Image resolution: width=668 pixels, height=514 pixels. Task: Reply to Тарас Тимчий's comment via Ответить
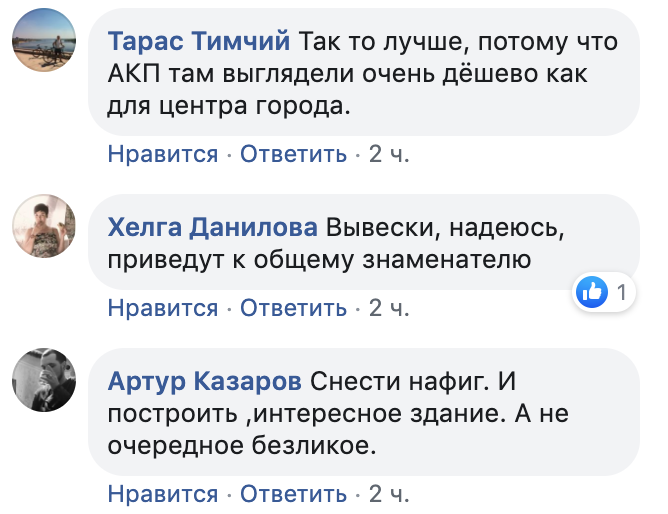pyautogui.click(x=294, y=154)
